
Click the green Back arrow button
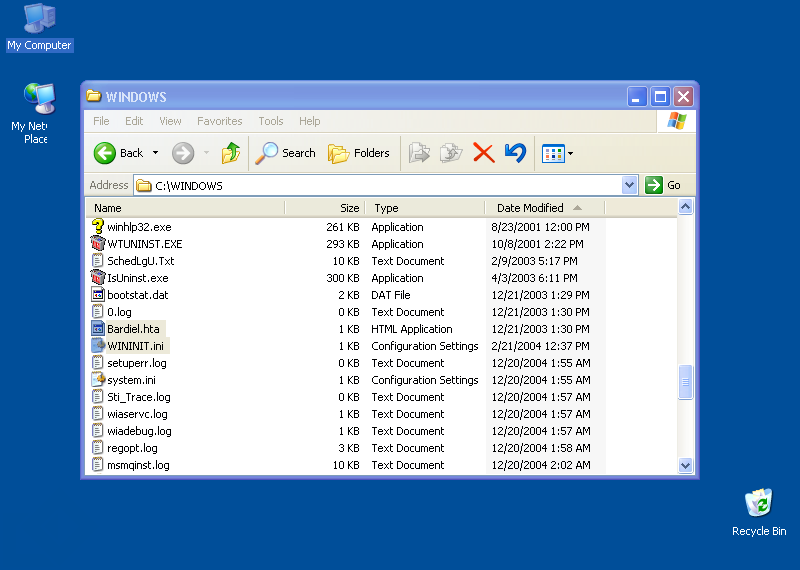(105, 153)
